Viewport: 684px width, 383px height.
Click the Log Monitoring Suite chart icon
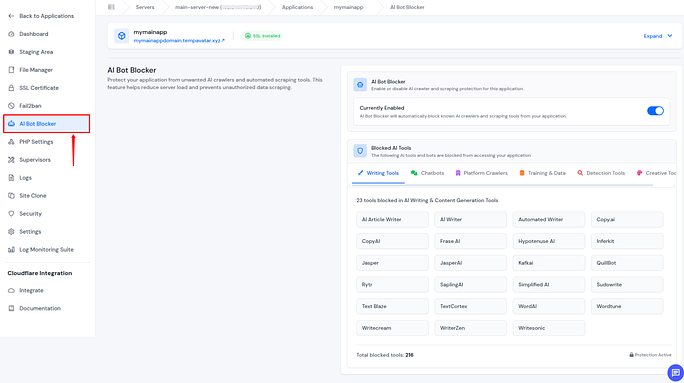tap(11, 250)
